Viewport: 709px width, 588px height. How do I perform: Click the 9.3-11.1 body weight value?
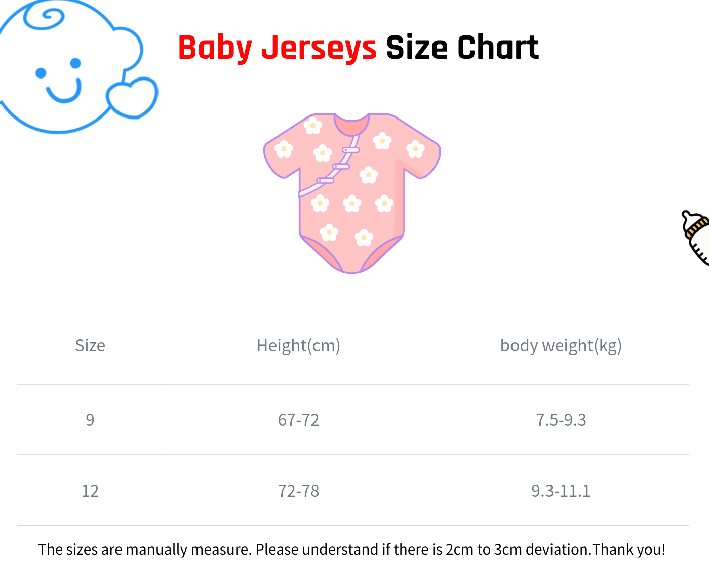561,491
